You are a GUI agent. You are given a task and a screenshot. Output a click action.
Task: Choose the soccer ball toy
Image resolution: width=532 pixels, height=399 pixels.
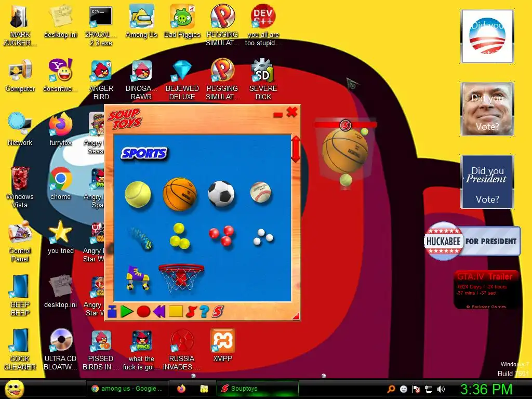pos(221,194)
